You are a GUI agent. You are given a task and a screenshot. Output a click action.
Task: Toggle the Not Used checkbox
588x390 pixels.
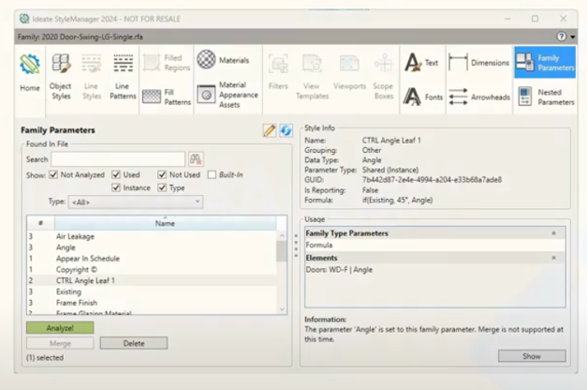point(162,174)
